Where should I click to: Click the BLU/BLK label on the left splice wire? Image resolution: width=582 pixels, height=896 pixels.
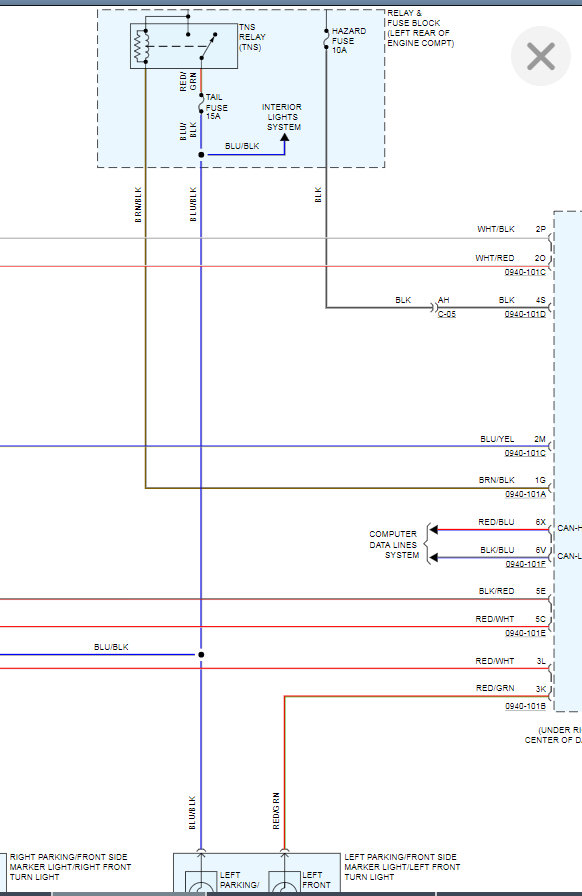[x=111, y=647]
